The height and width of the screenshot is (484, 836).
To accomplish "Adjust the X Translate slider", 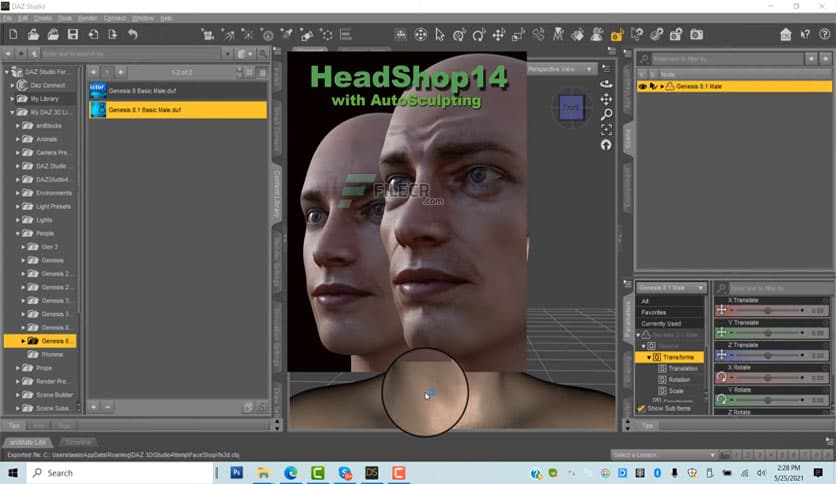I will click(x=768, y=310).
